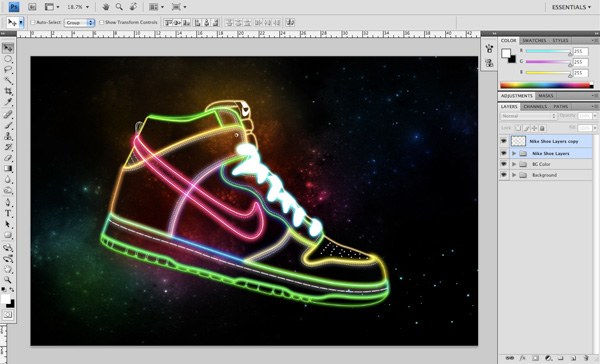Image resolution: width=600 pixels, height=364 pixels.
Task: Select the Shape tool
Action: coord(8,235)
